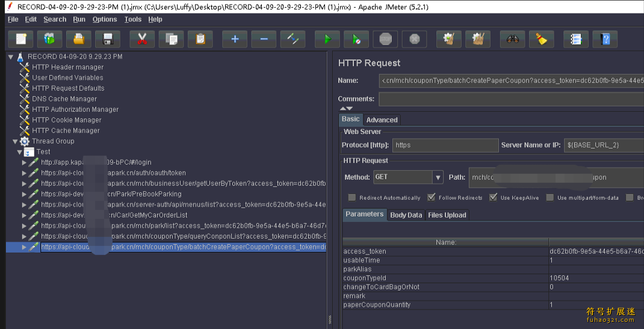Image resolution: width=644 pixels, height=329 pixels.
Task: Click the Stop test icon
Action: 385,39
